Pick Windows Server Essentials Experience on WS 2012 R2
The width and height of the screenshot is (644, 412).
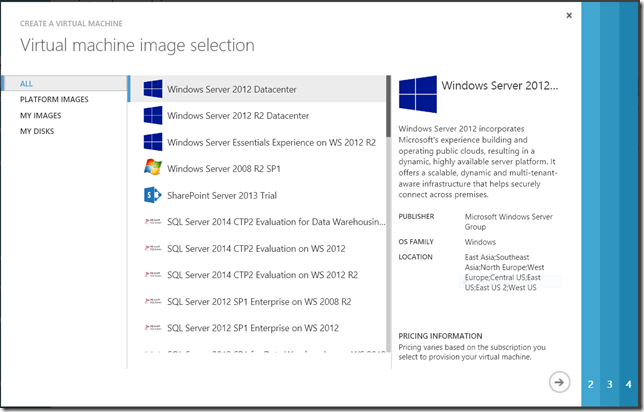pyautogui.click(x=271, y=143)
